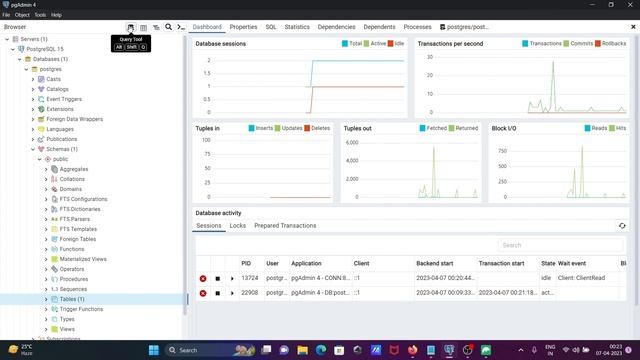Select the Types tree item
This screenshot has width=640, height=360.
[x=67, y=319]
